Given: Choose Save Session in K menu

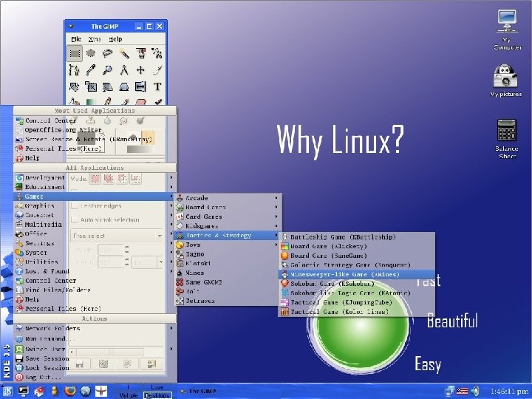Looking at the screenshot, I should (95, 358).
